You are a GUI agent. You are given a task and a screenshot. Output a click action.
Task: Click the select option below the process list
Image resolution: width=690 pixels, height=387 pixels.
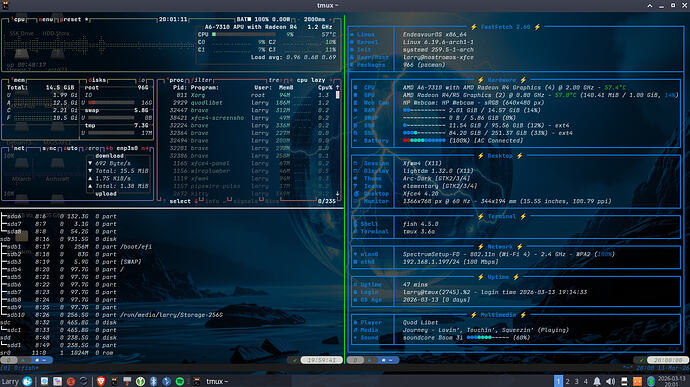[x=180, y=201]
